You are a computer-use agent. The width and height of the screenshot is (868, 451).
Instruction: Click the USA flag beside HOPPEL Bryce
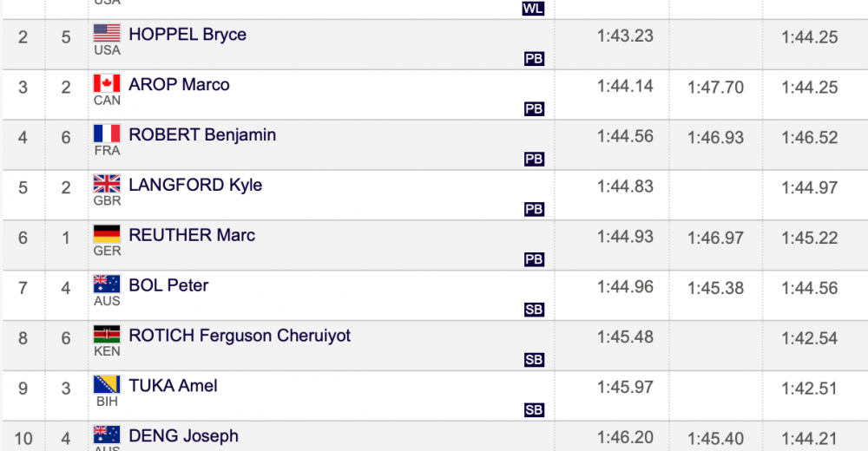pos(107,33)
